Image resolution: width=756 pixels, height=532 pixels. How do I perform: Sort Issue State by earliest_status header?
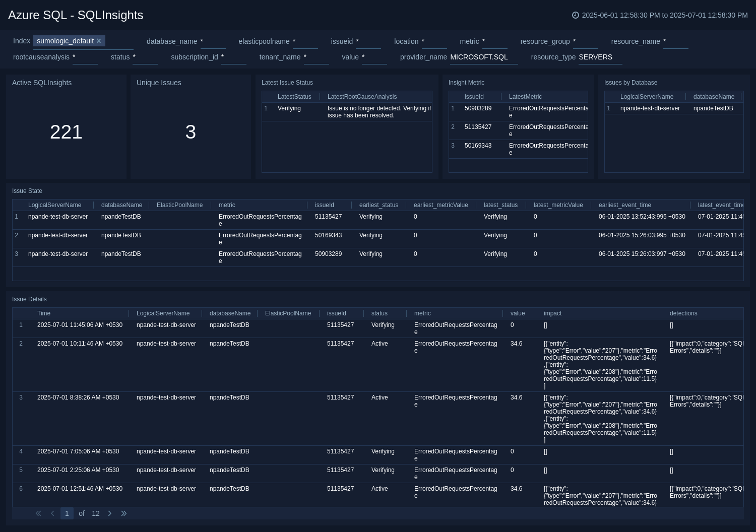click(x=379, y=205)
